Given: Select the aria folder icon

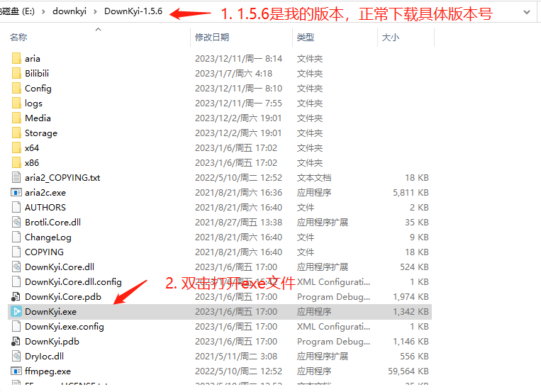Looking at the screenshot, I should coord(16,59).
